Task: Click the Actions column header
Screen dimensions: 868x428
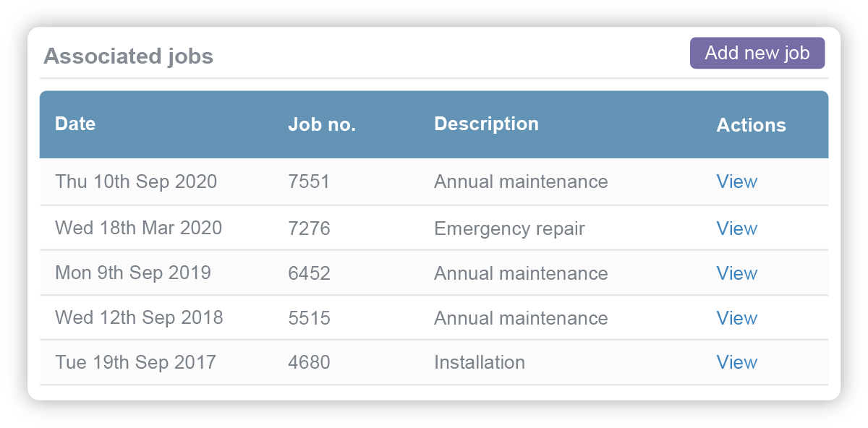Action: pos(752,124)
